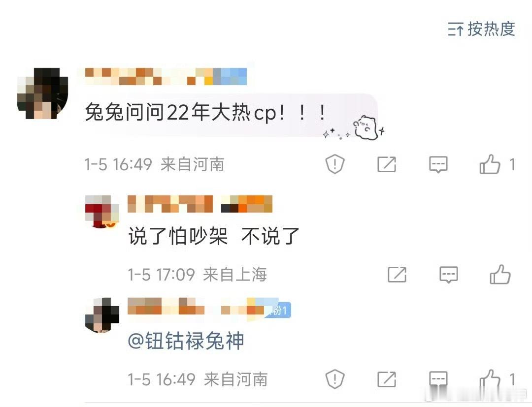This screenshot has height=407, width=532.
Task: Report the first comment via shield icon
Action: pyautogui.click(x=335, y=164)
